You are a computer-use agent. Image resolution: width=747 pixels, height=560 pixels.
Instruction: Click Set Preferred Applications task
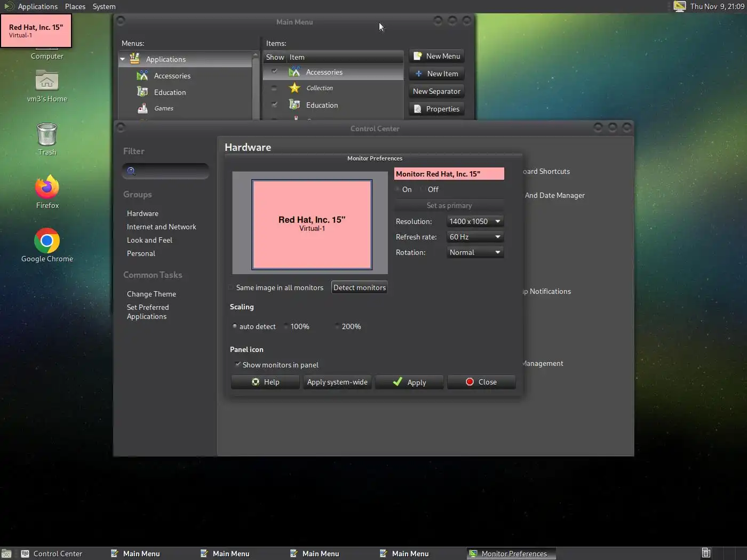[148, 312]
